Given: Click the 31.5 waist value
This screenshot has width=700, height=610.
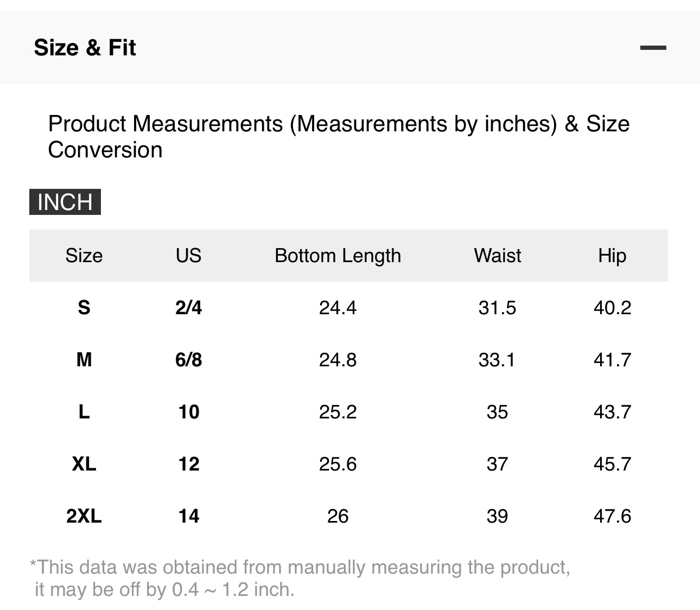Looking at the screenshot, I should pos(497,308).
